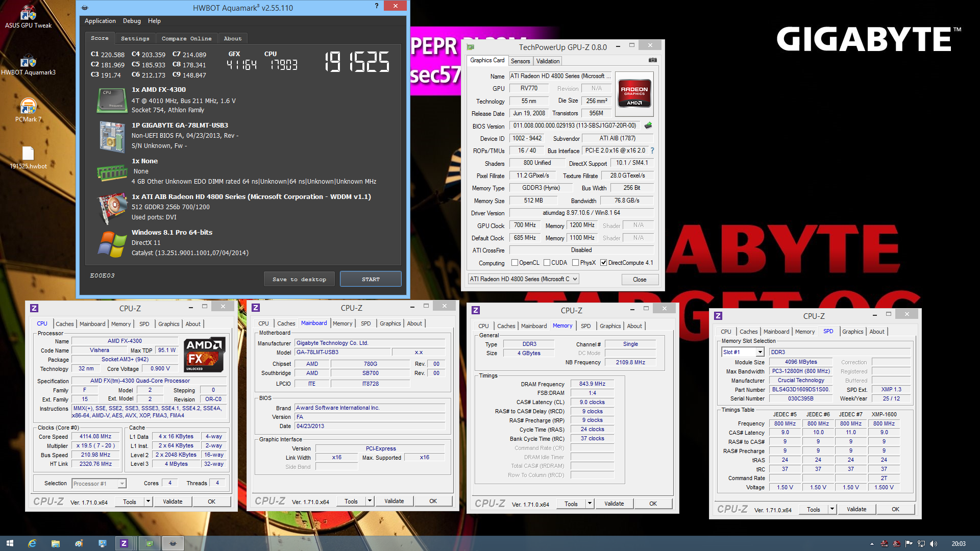Click Tools button in CPU-Z CPU window
This screenshot has height=551, width=980.
click(130, 502)
